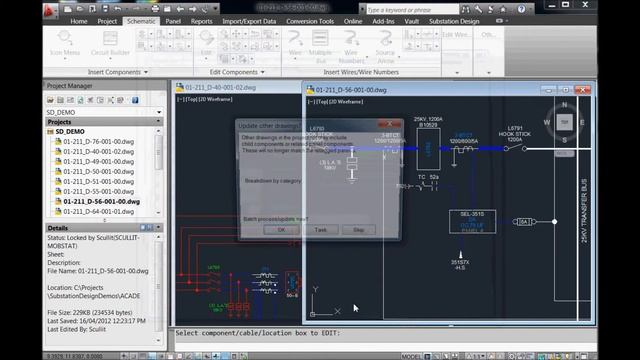Image resolution: width=640 pixels, height=360 pixels.
Task: Click the Undo arrow in quick access toolbar
Action: pyautogui.click(x=118, y=9)
